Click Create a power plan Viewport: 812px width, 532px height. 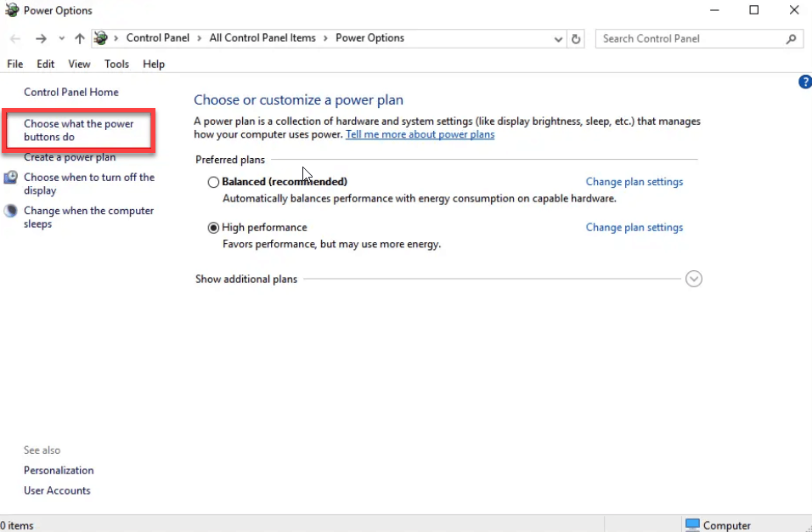(x=70, y=157)
